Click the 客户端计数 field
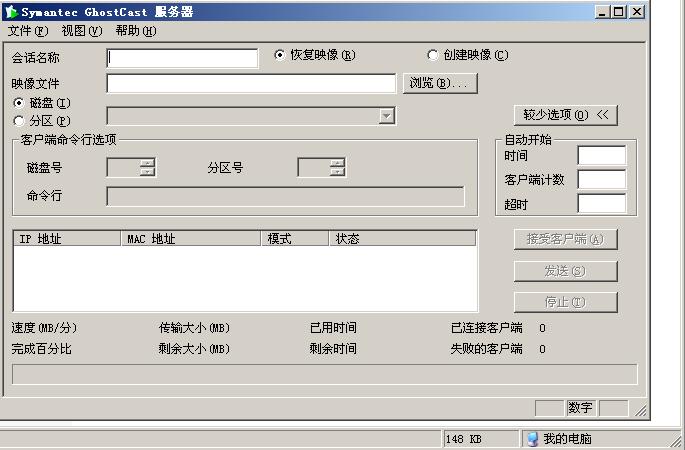Viewport: 685px width, 450px height. [602, 180]
